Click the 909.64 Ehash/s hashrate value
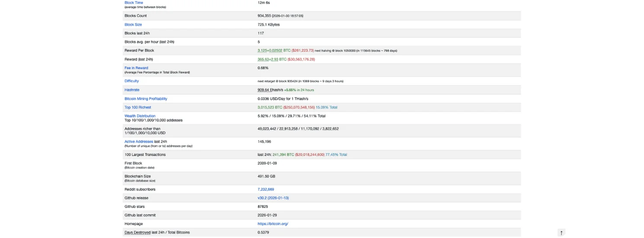Screen dimensions: 644x238 click(x=270, y=90)
